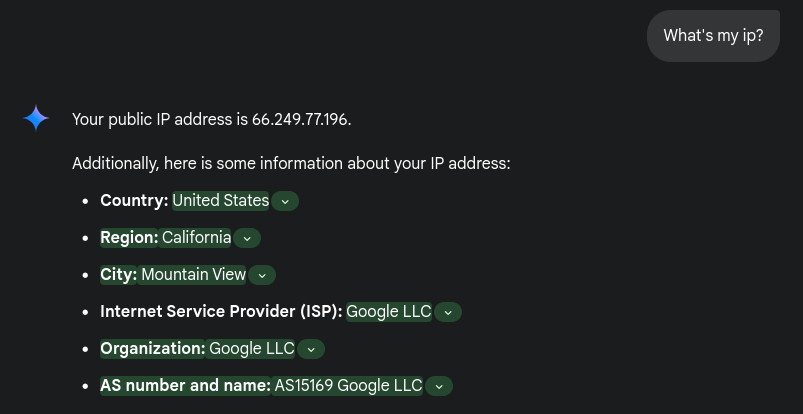Click the highlighted AS number and name: label
This screenshot has height=414, width=803.
coord(185,385)
